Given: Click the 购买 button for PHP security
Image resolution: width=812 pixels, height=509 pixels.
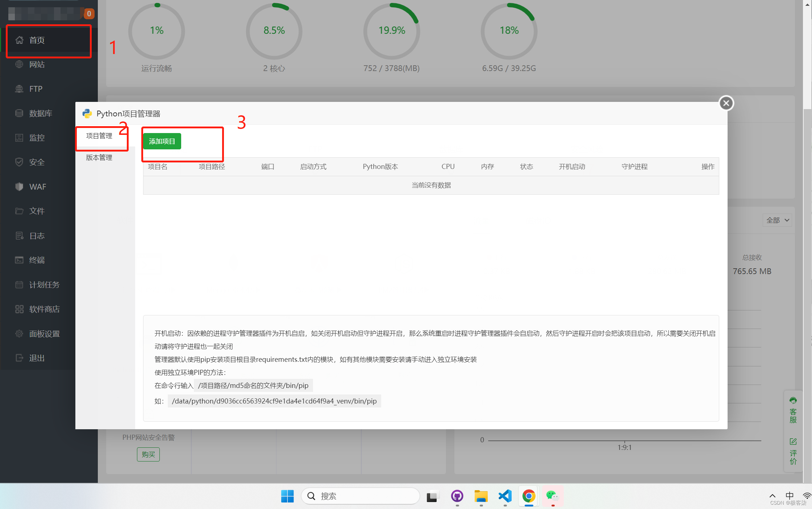Looking at the screenshot, I should (x=149, y=455).
